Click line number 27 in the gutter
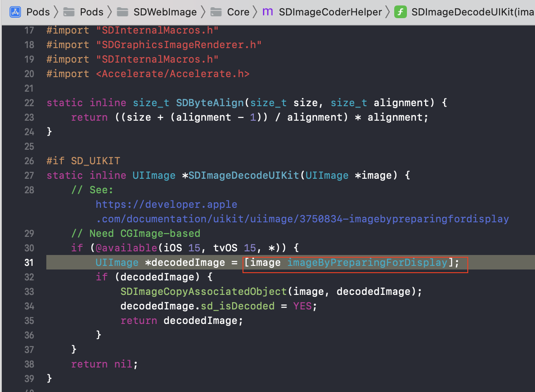 [29, 176]
